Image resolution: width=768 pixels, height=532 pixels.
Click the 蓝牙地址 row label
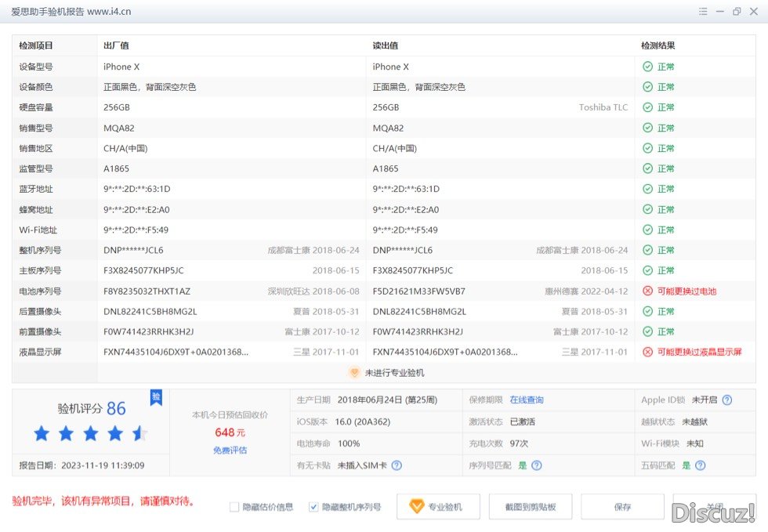point(36,189)
